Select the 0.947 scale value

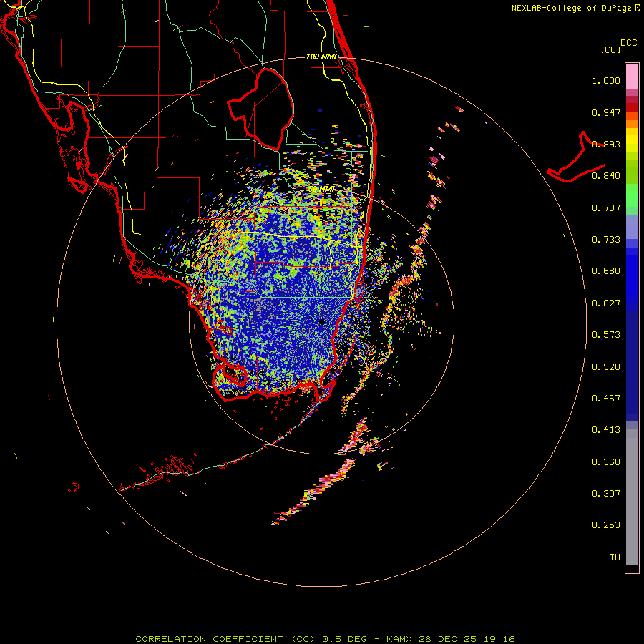[x=606, y=112]
